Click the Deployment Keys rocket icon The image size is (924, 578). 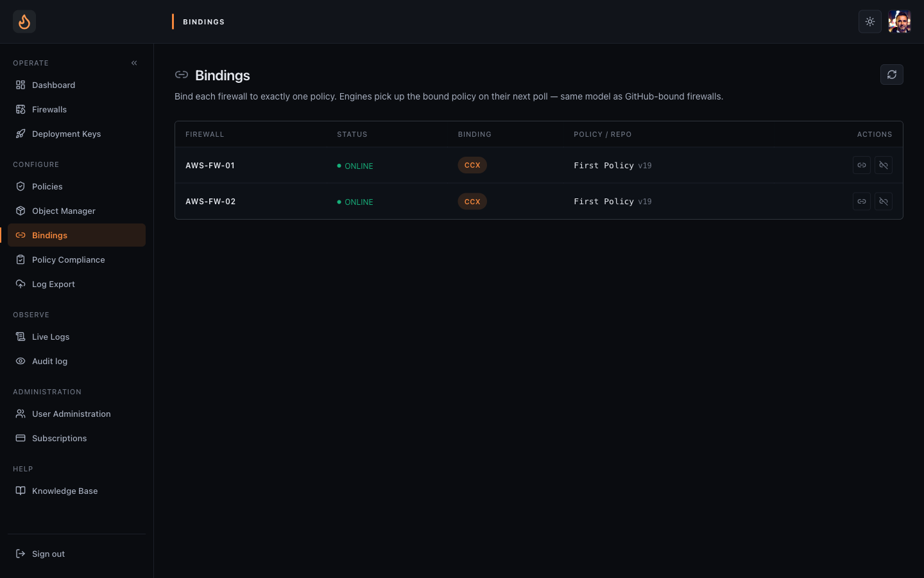pyautogui.click(x=21, y=134)
